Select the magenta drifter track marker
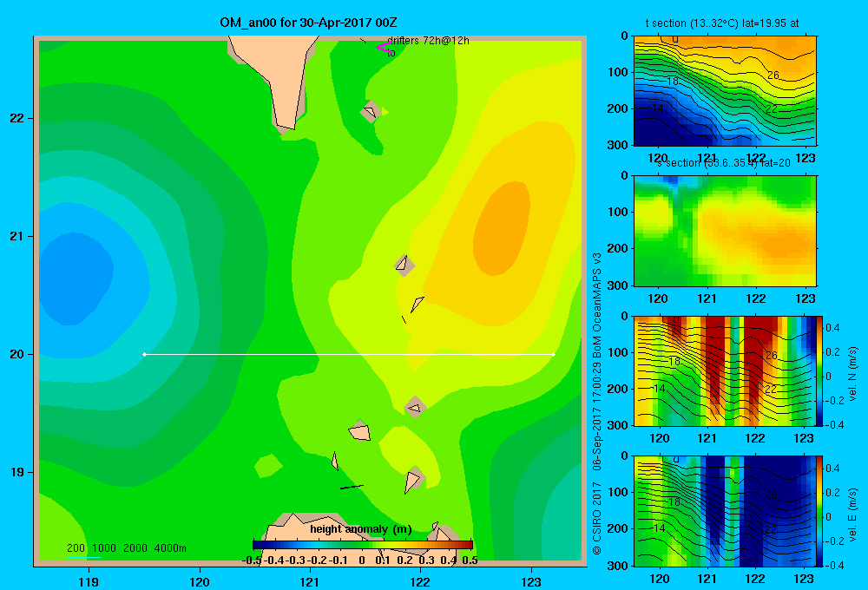The width and height of the screenshot is (868, 590). point(383,47)
